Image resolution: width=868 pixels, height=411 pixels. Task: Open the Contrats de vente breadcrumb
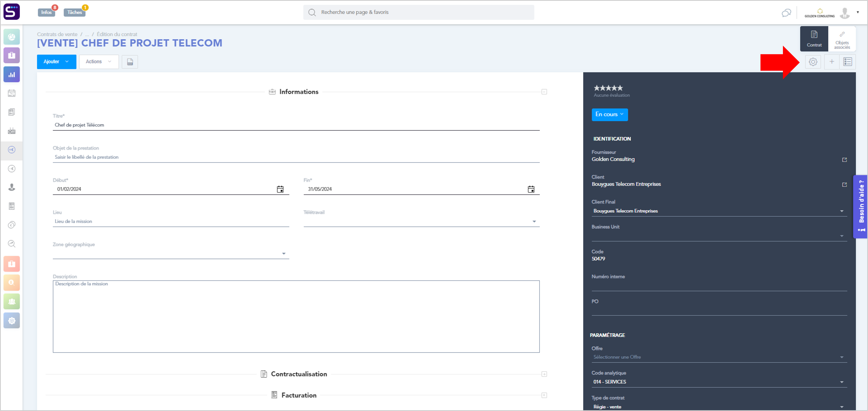(57, 34)
